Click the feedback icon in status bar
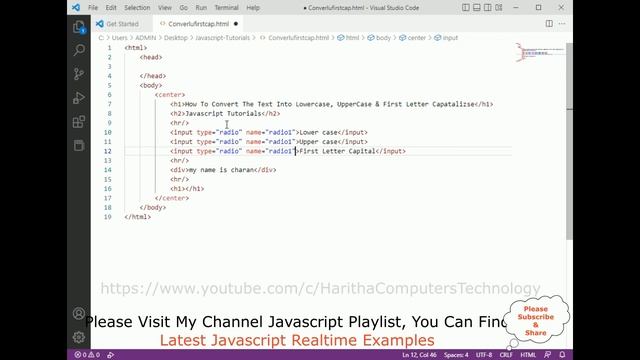The image size is (640, 360). tap(548, 355)
